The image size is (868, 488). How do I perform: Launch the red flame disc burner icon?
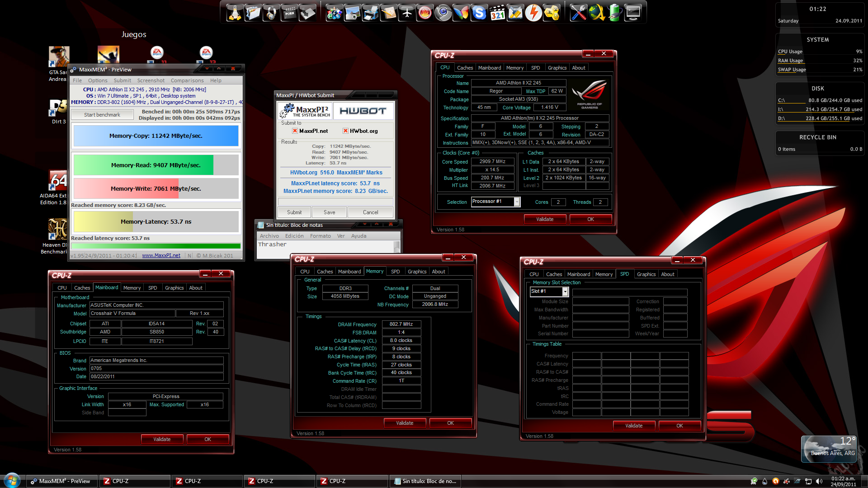[425, 13]
